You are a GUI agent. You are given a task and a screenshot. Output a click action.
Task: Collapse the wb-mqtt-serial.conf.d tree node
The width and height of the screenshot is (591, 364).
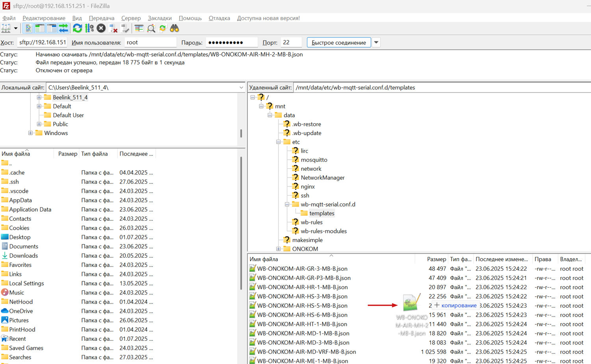point(287,204)
